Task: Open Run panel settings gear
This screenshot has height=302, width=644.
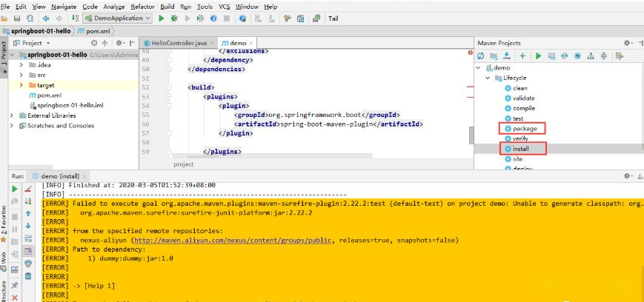Action: click(x=628, y=175)
